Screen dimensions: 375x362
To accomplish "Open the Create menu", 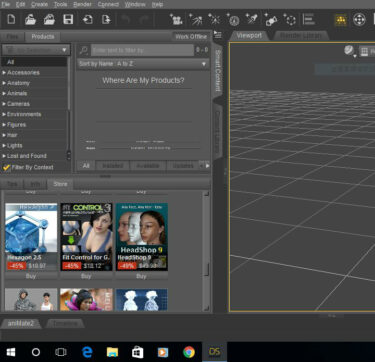I will point(39,4).
